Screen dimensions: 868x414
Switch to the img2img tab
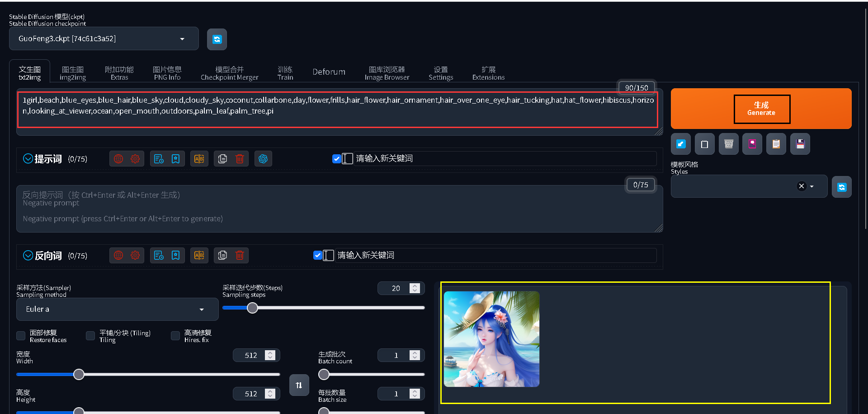72,72
